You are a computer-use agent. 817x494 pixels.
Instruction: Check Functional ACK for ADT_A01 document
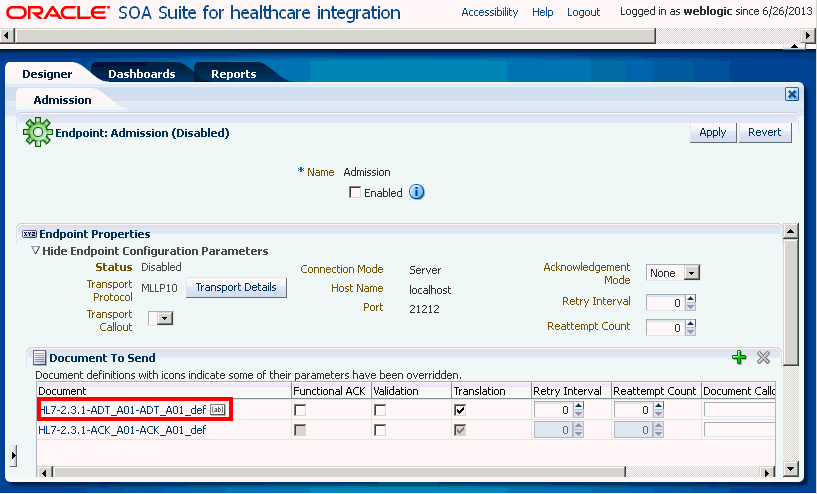point(300,410)
